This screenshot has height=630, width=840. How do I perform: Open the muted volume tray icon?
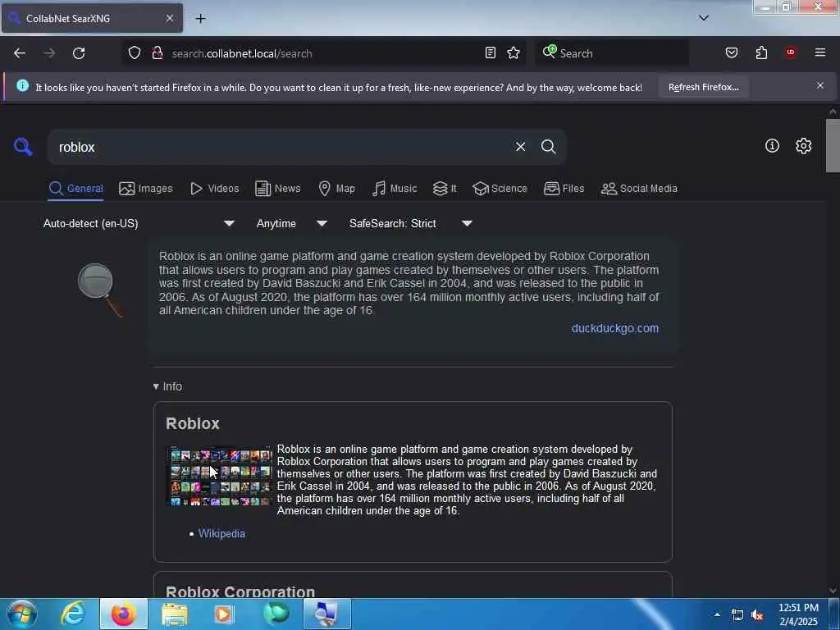point(757,615)
